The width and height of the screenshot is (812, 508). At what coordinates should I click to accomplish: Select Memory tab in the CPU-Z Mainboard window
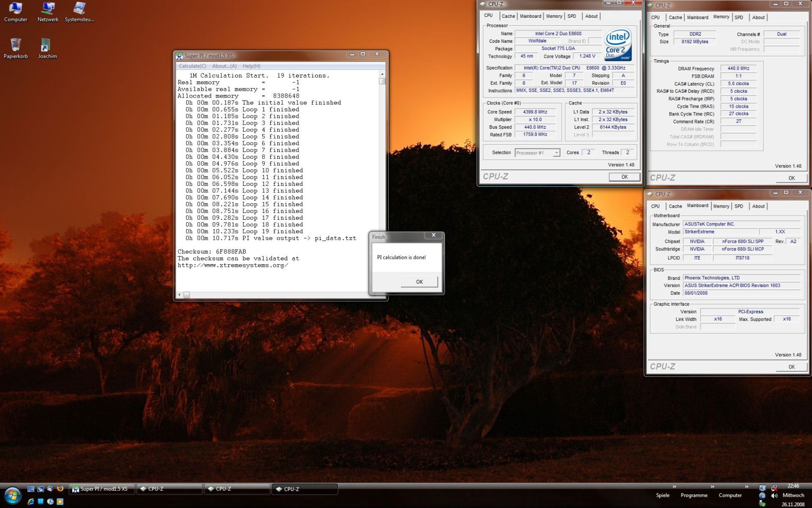[721, 206]
